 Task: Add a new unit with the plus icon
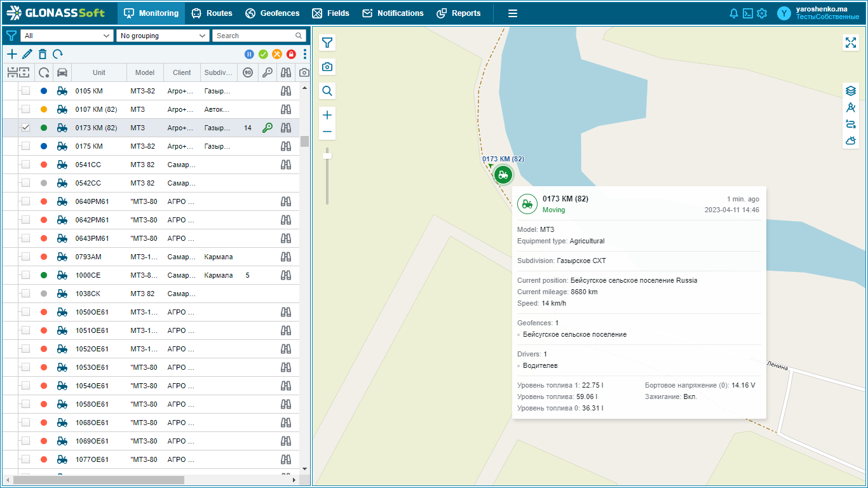(12, 55)
